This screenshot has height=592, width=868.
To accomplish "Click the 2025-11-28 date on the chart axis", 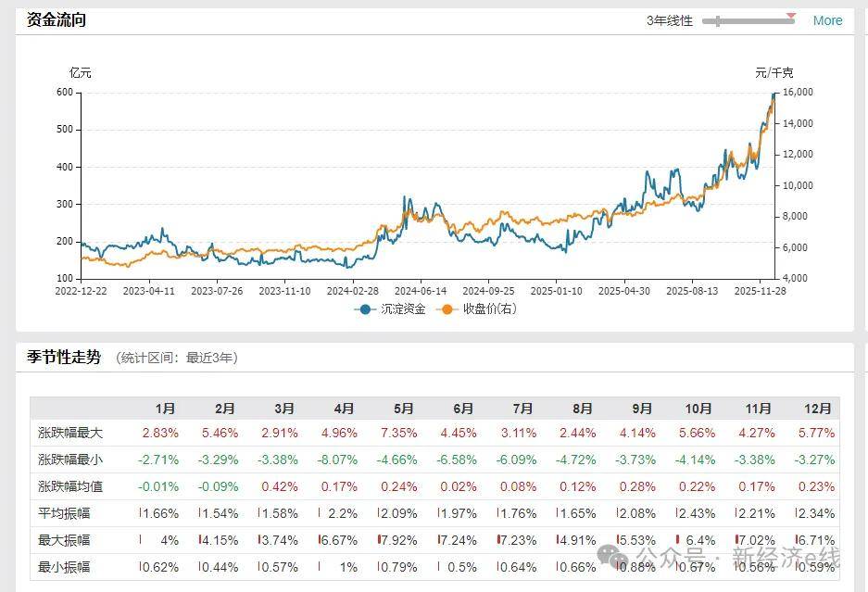I will tap(760, 290).
